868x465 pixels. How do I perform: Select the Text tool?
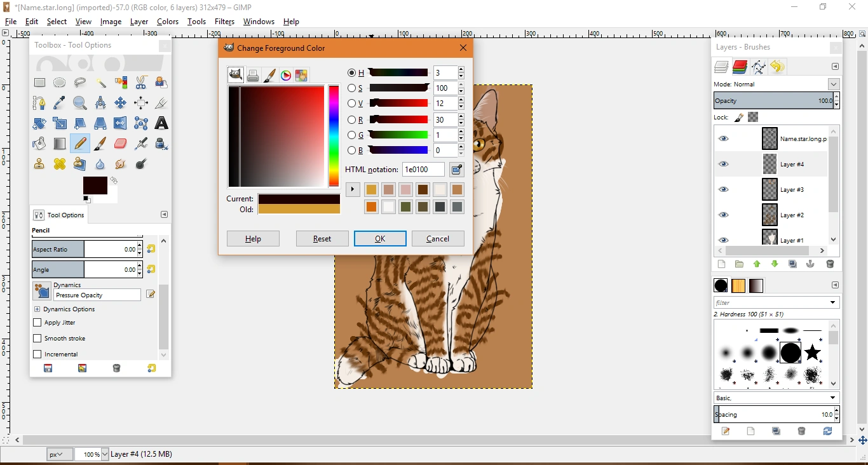(161, 123)
